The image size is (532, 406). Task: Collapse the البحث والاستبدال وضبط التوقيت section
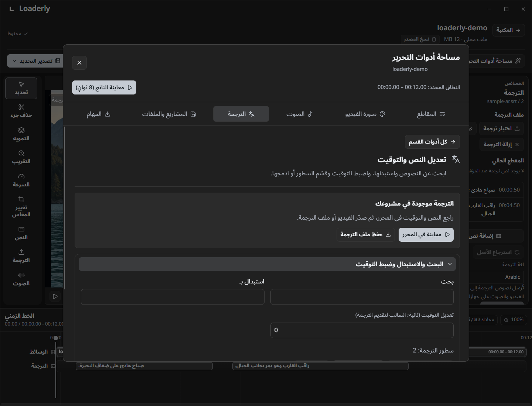pos(267,264)
